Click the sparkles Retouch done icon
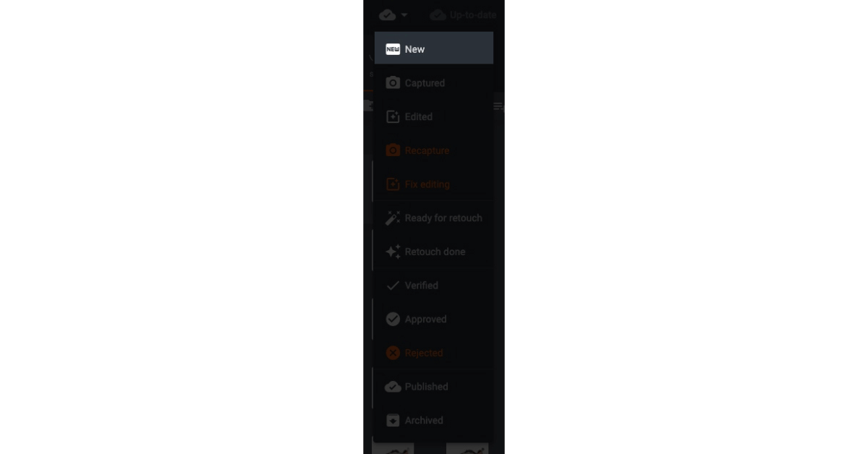 [x=393, y=252]
